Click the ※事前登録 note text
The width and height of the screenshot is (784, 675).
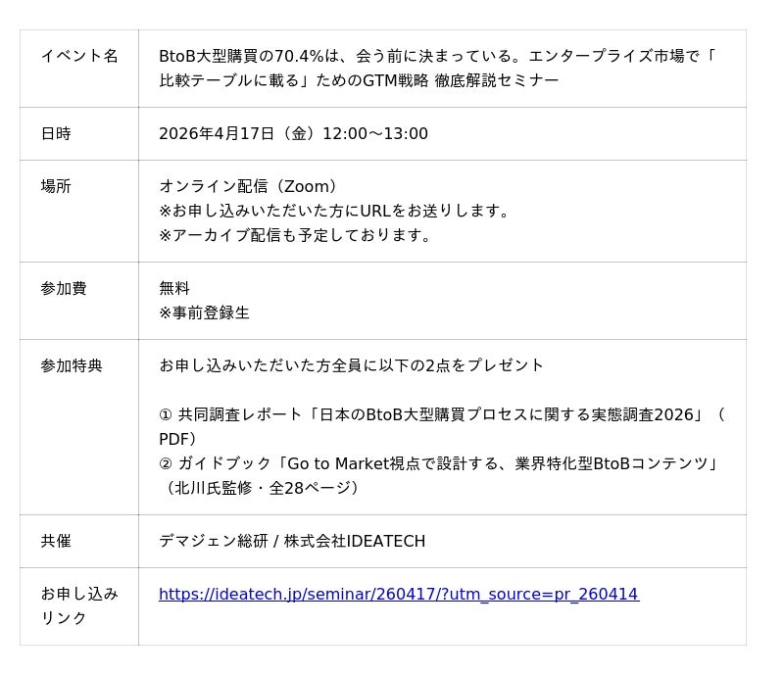point(204,313)
